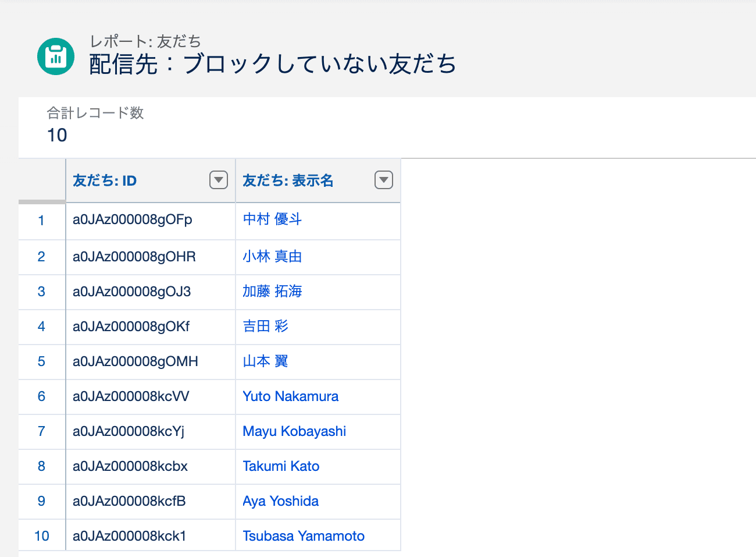The height and width of the screenshot is (557, 756).
Task: Select the ID cell a0JAz000008kck1
Action: 151,535
